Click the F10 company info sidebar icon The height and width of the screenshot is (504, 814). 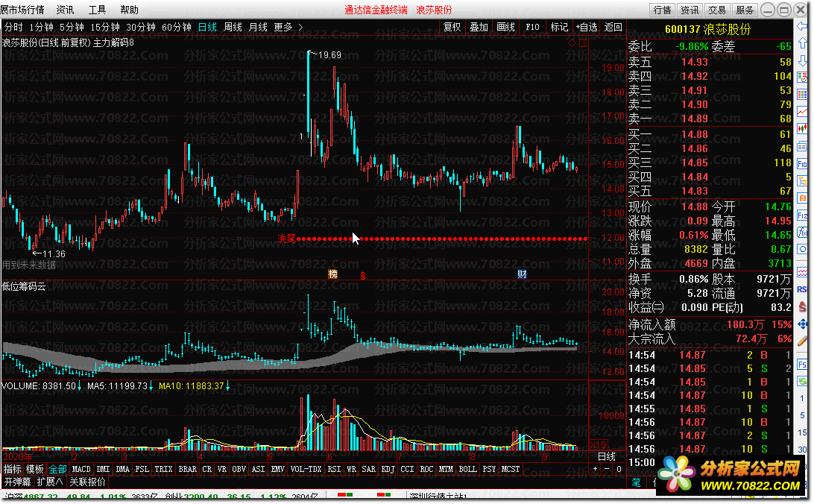point(802,163)
